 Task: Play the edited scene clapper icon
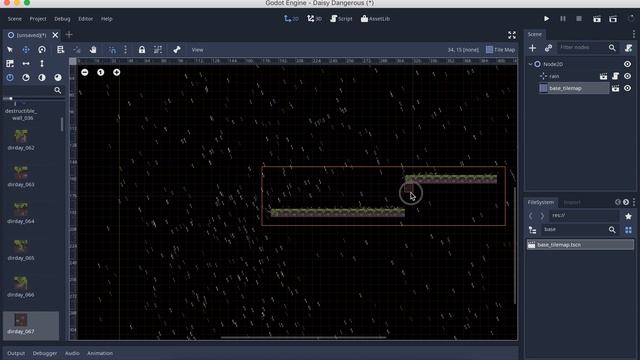point(597,19)
